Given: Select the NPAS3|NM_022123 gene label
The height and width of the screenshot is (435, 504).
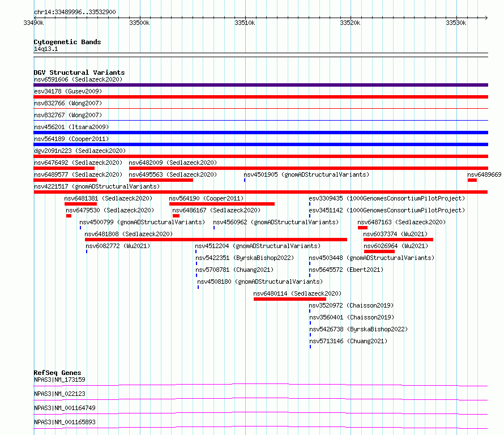Looking at the screenshot, I should pyautogui.click(x=59, y=394).
